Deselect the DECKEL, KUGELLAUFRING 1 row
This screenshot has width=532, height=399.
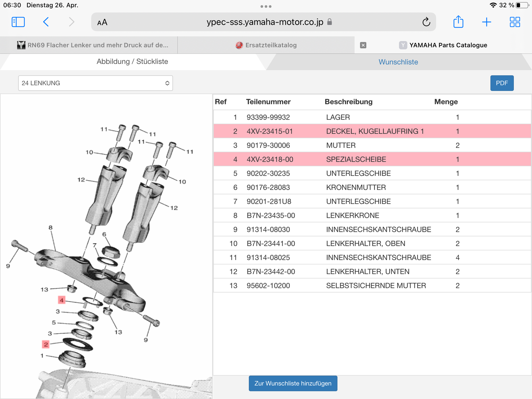tap(374, 131)
